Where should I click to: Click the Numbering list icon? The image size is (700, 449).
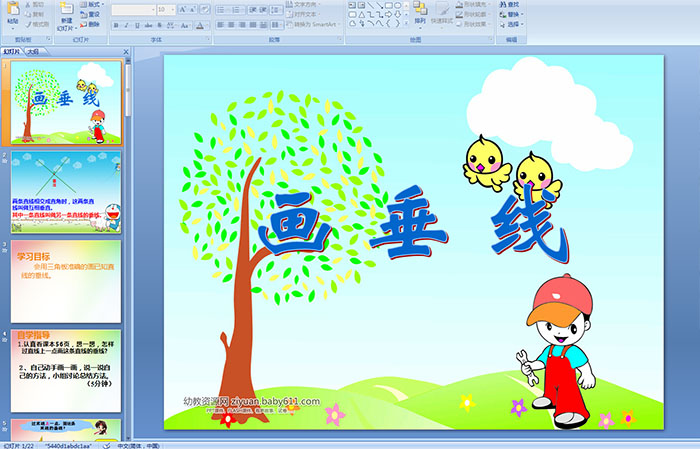coord(236,10)
